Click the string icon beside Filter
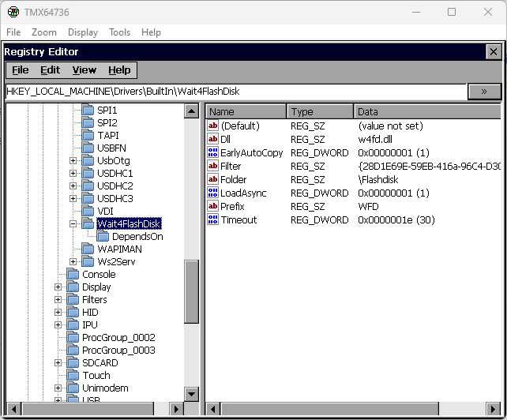The height and width of the screenshot is (420, 507). (x=212, y=166)
